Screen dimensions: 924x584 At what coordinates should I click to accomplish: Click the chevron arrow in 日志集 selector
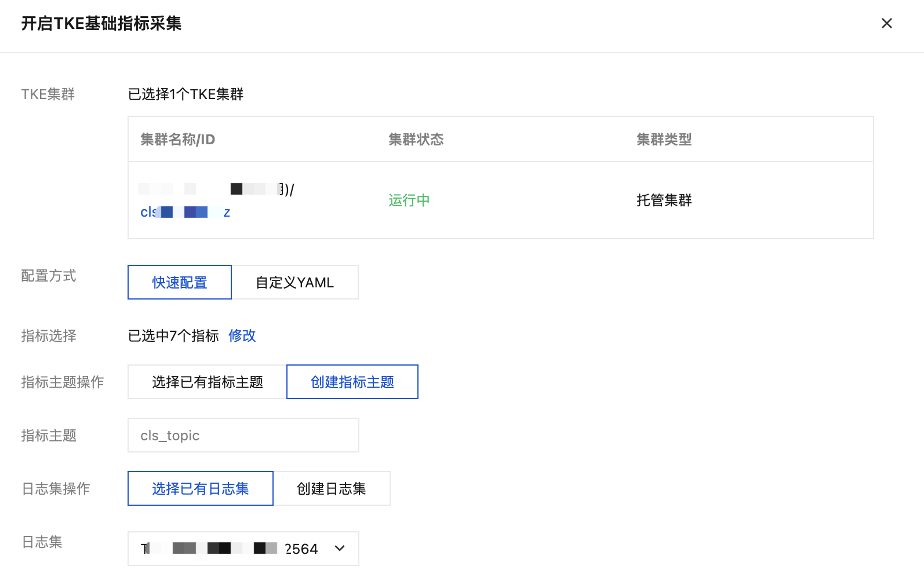[340, 548]
